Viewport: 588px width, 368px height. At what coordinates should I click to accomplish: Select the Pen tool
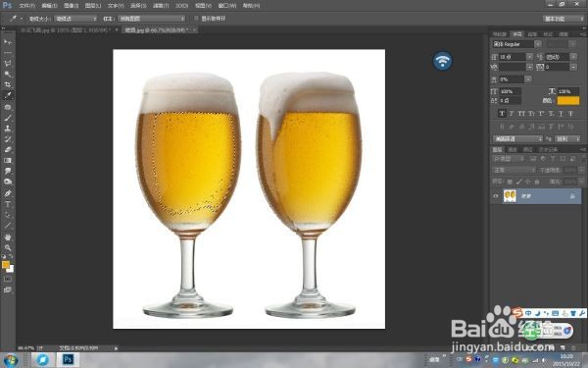click(x=8, y=193)
